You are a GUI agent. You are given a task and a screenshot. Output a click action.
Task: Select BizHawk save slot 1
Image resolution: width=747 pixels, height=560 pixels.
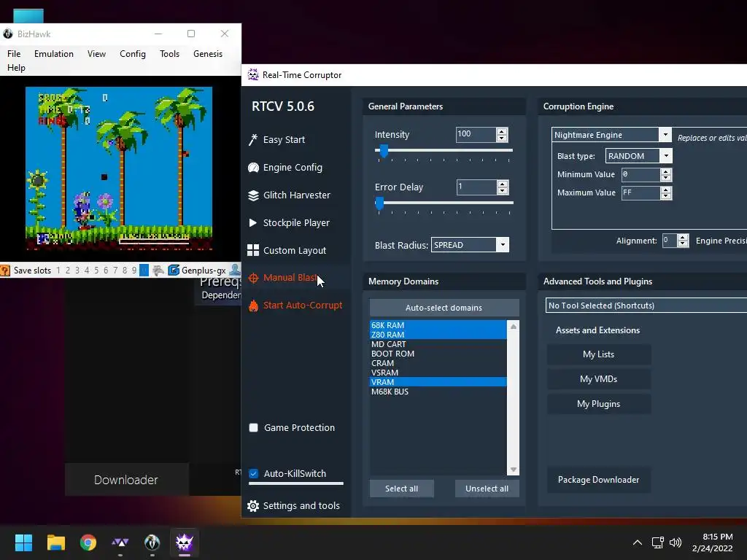click(58, 271)
